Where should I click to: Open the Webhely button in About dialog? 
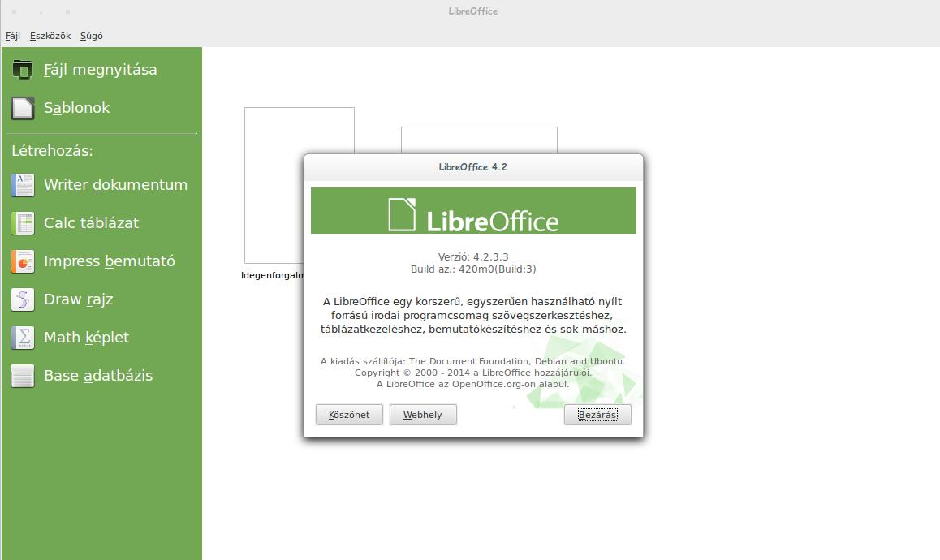pyautogui.click(x=423, y=415)
